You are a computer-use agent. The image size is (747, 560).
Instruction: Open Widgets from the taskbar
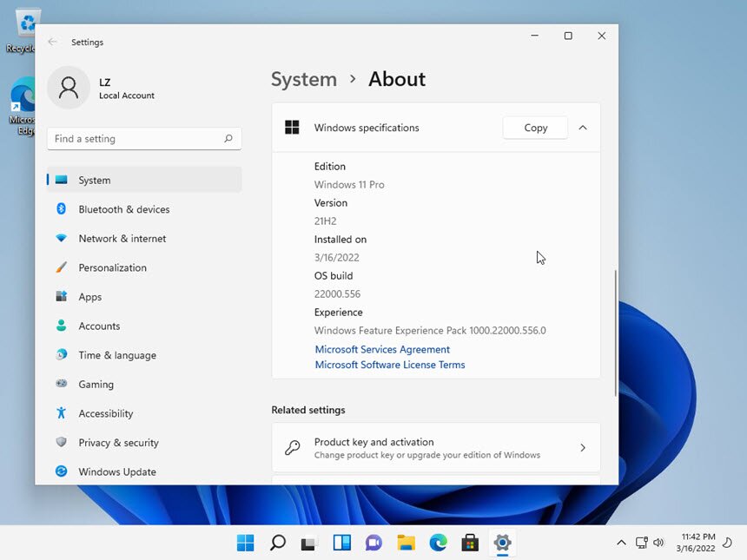pos(342,543)
